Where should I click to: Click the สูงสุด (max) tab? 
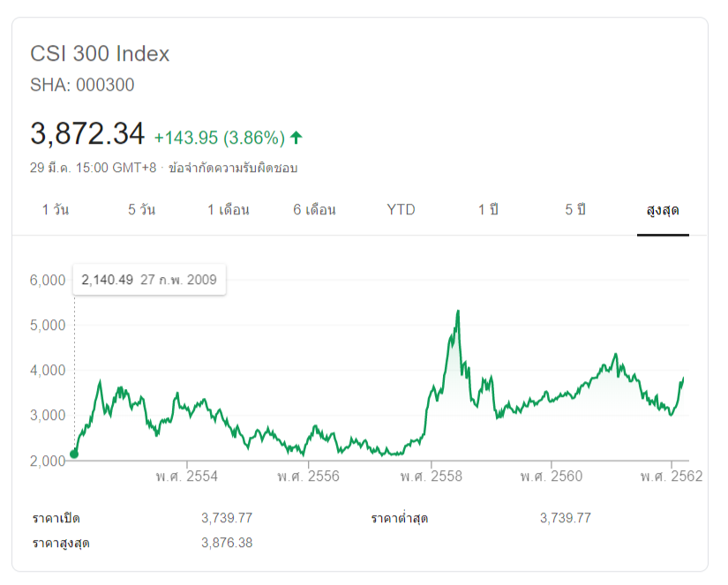pyautogui.click(x=663, y=210)
